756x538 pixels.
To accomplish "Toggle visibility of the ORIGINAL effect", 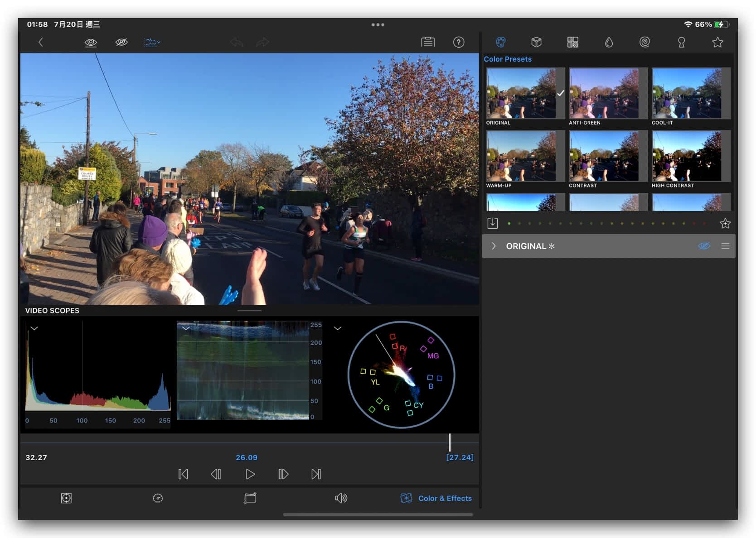I will [x=704, y=246].
